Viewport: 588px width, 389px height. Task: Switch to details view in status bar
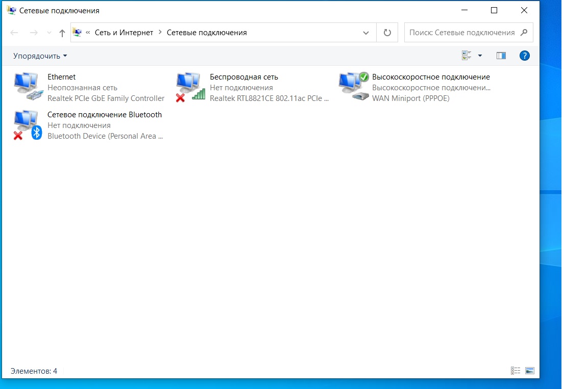tap(516, 371)
